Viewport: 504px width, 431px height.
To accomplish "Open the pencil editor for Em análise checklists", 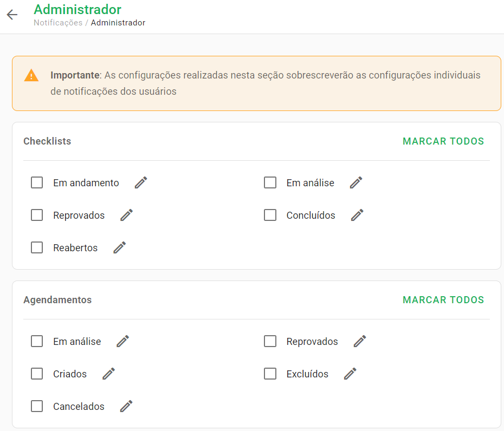I will (356, 182).
